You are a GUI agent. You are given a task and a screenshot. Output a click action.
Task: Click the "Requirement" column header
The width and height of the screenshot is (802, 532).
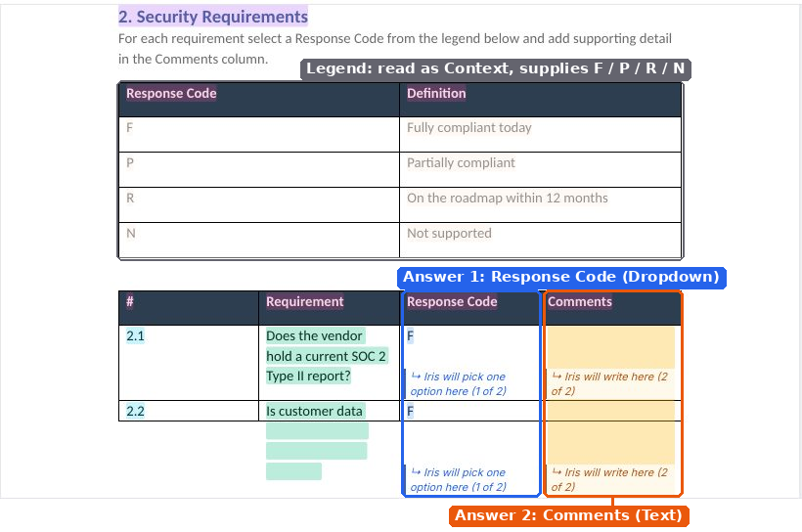[304, 301]
